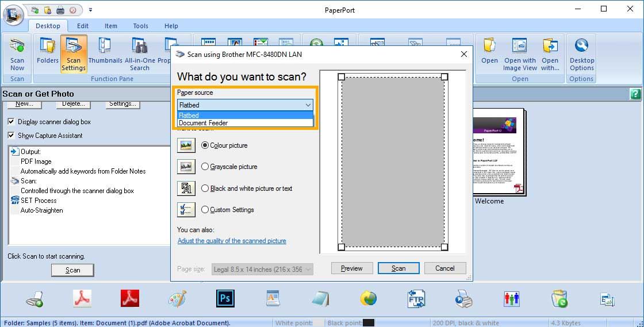Toggle the Scan Settings ribbon button
This screenshot has width=644, height=327.
(x=74, y=54)
